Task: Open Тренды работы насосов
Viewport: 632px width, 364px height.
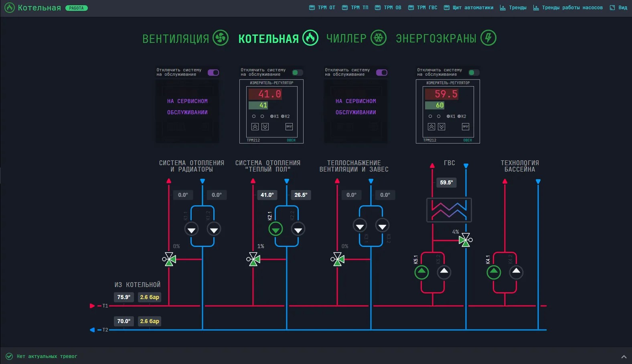Action: coord(568,8)
